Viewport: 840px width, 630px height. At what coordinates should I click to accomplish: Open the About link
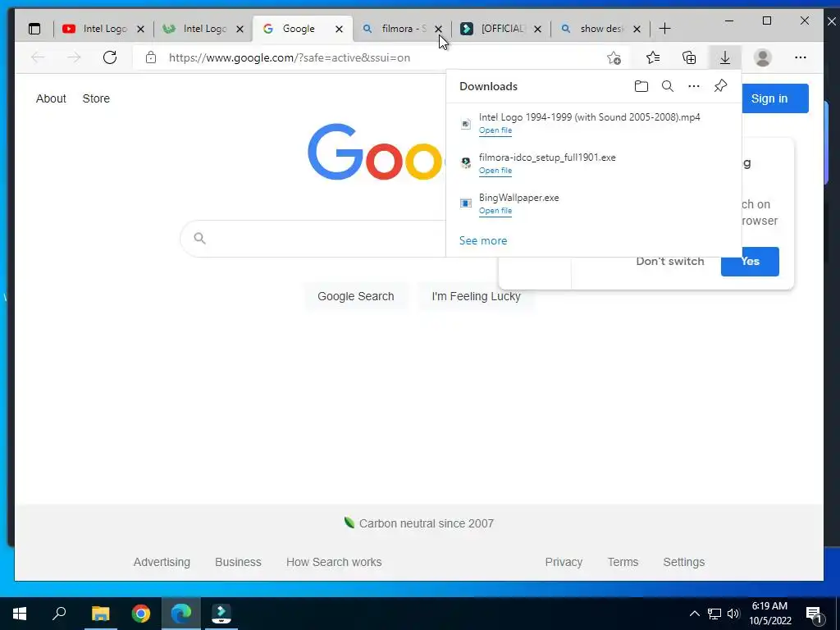tap(51, 98)
